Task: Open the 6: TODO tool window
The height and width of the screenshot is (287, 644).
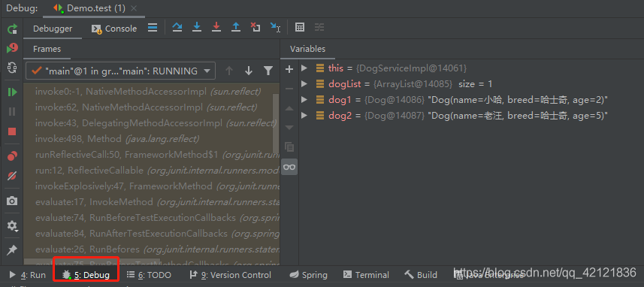Action: (x=149, y=275)
